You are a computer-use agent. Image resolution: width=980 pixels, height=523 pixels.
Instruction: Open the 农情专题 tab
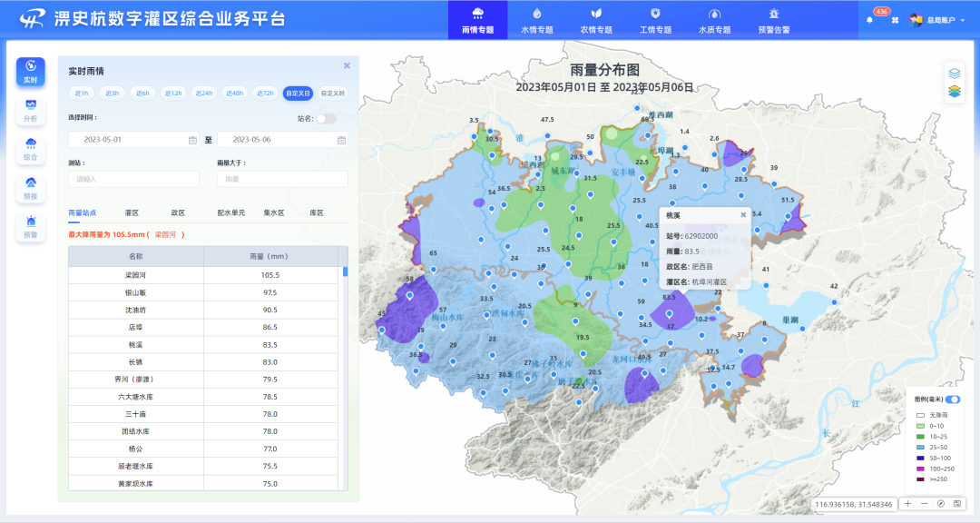(596, 20)
